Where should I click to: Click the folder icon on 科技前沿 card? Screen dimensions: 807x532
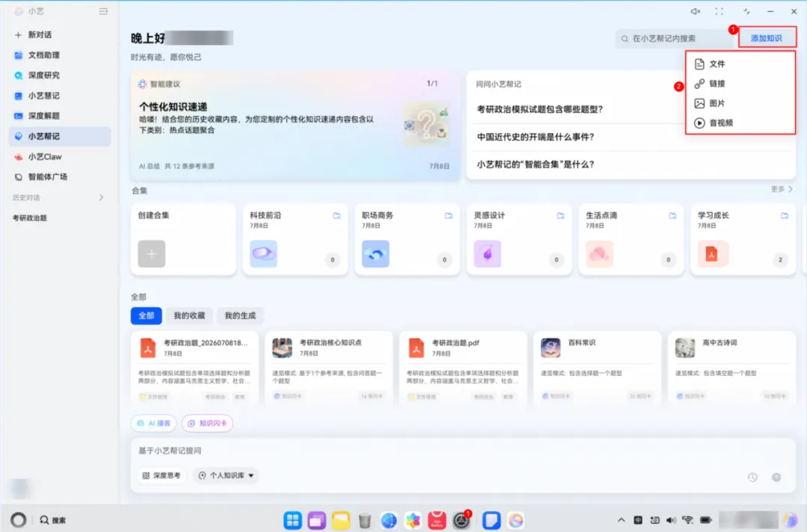[x=336, y=216]
